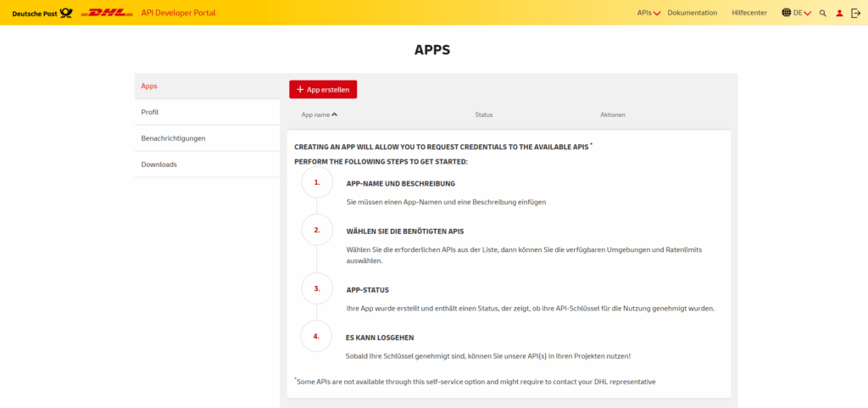868x408 pixels.
Task: Click the App erstellen button
Action: tap(323, 90)
